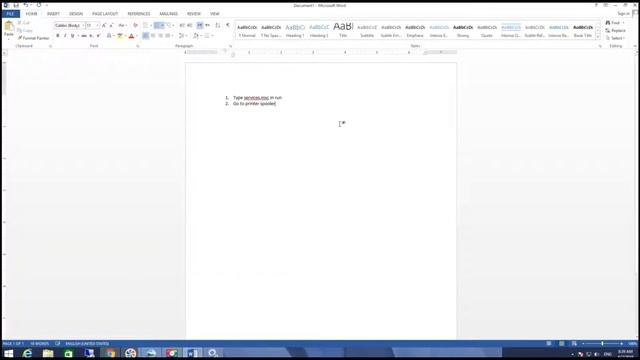Image resolution: width=640 pixels, height=360 pixels.
Task: Undo the last action
Action: tap(26, 5)
